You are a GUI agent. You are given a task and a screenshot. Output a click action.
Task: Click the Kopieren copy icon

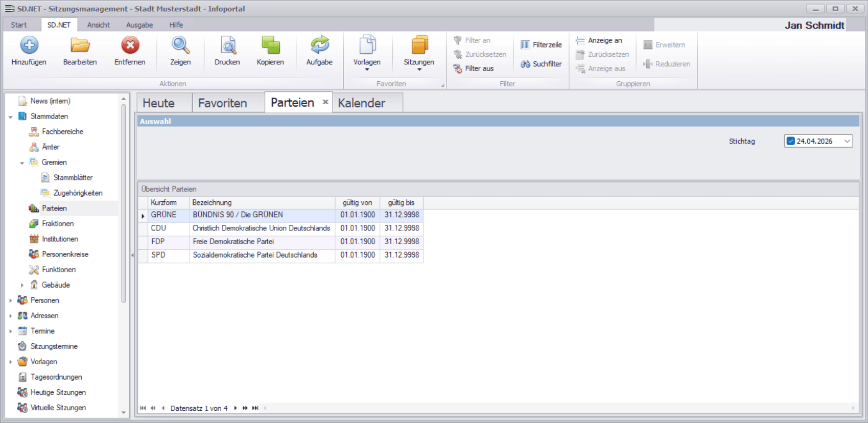pyautogui.click(x=270, y=45)
